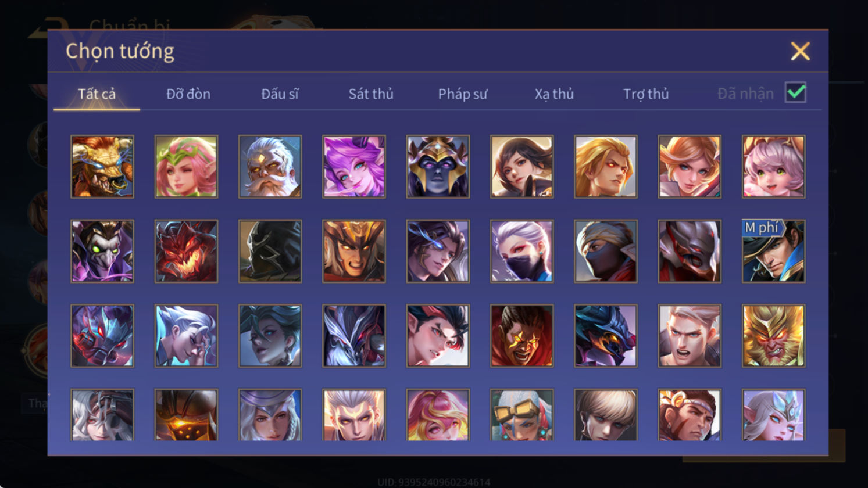Open the Trợ thủ category tab

click(646, 94)
